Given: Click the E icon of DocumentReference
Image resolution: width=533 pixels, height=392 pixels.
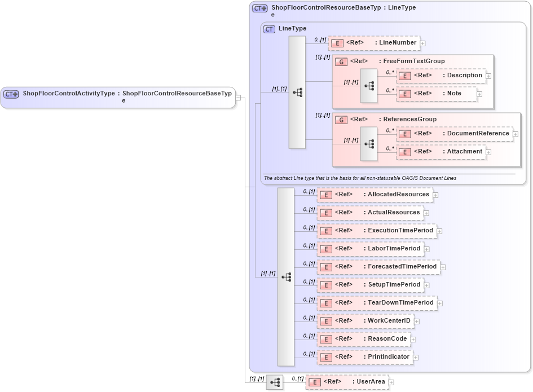Looking at the screenshot, I should (404, 134).
